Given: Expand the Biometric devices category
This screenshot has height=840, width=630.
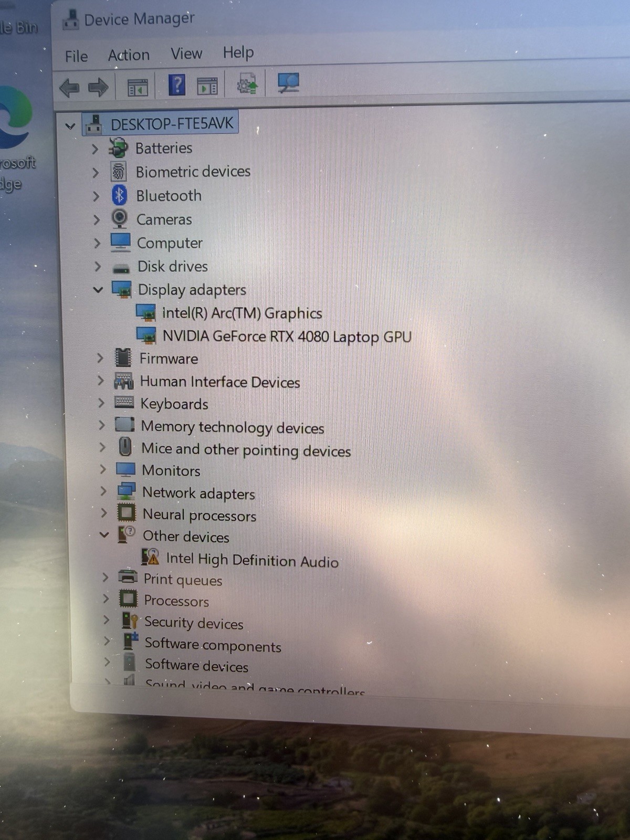Looking at the screenshot, I should point(95,173).
